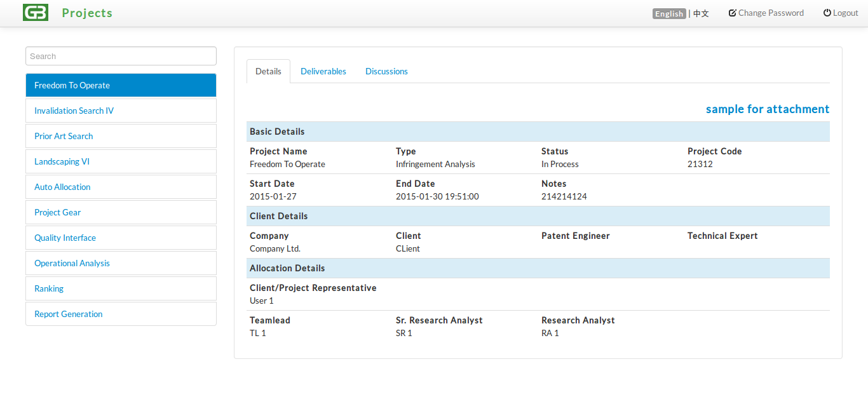This screenshot has width=868, height=406.
Task: Open the Quality Interface project
Action: (121, 238)
